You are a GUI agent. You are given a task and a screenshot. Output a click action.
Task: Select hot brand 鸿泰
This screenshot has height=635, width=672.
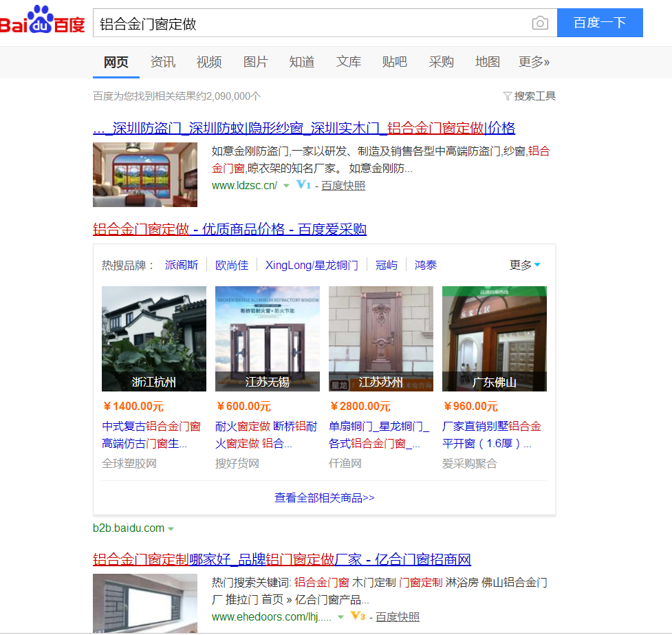[426, 265]
